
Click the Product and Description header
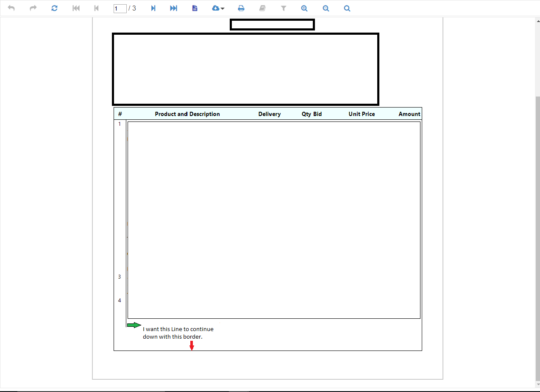[187, 114]
